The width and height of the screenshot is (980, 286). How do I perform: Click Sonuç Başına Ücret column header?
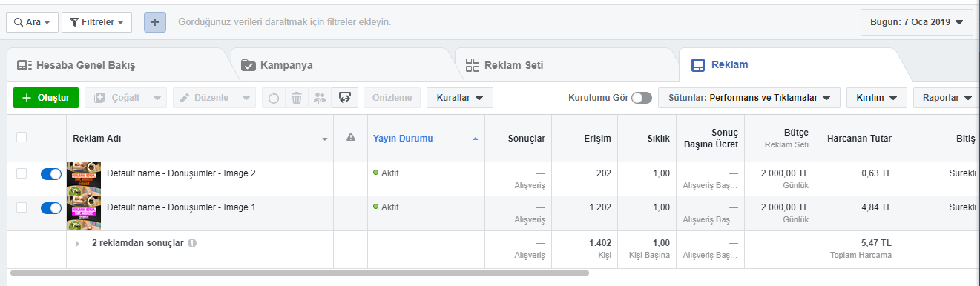tap(710, 138)
